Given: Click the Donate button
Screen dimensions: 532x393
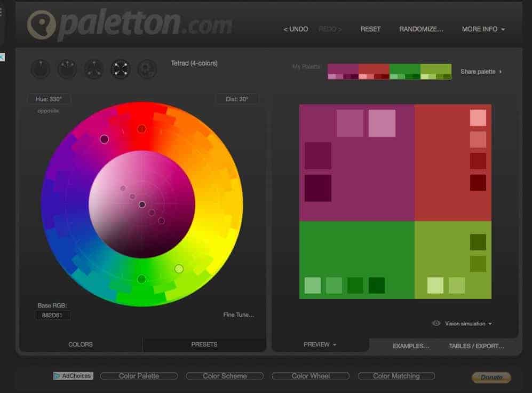Looking at the screenshot, I should click(x=491, y=377).
